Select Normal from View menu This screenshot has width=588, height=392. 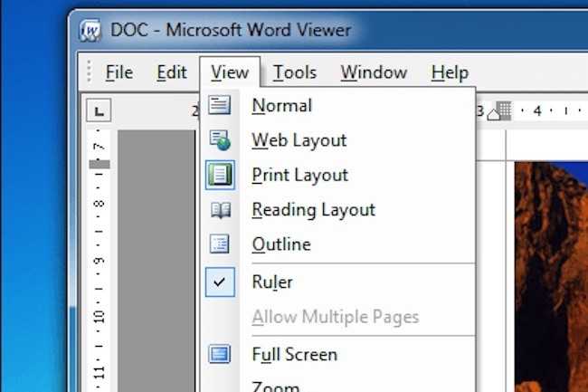(337, 105)
